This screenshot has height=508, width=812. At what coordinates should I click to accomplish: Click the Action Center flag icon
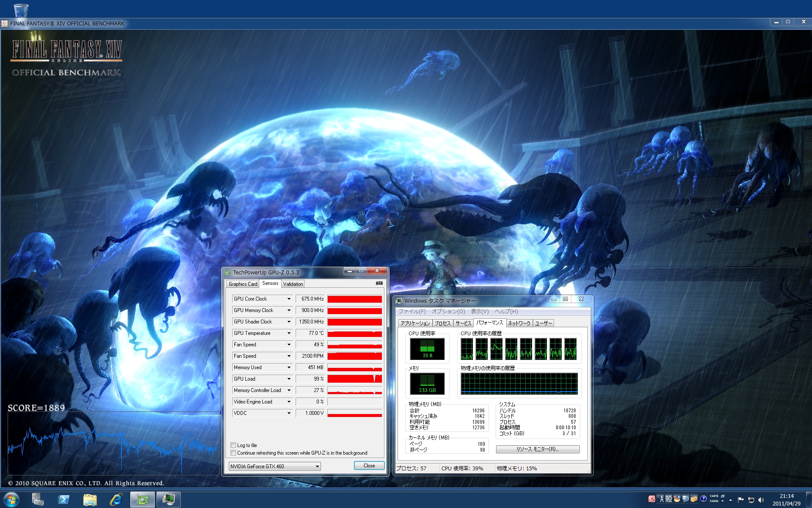(x=741, y=500)
